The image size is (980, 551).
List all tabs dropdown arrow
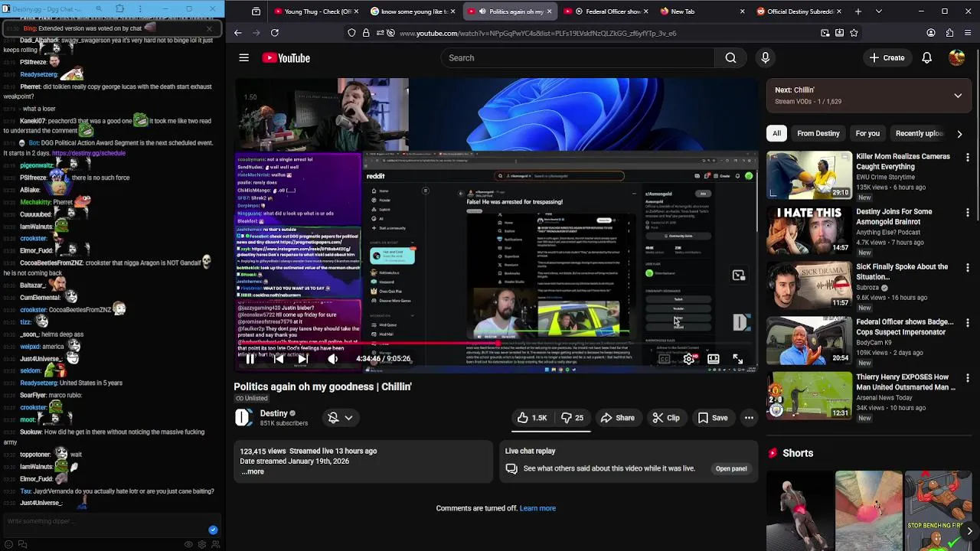(878, 11)
